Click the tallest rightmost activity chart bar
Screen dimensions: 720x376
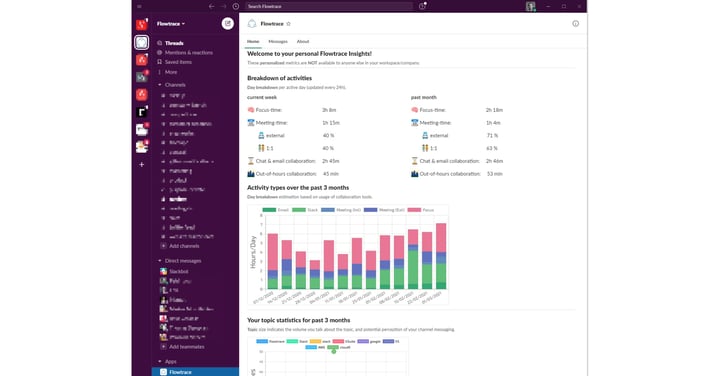[x=441, y=256]
